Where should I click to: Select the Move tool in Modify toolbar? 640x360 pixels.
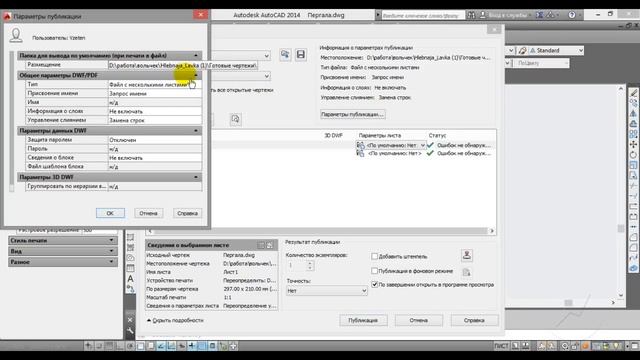(x=633, y=144)
